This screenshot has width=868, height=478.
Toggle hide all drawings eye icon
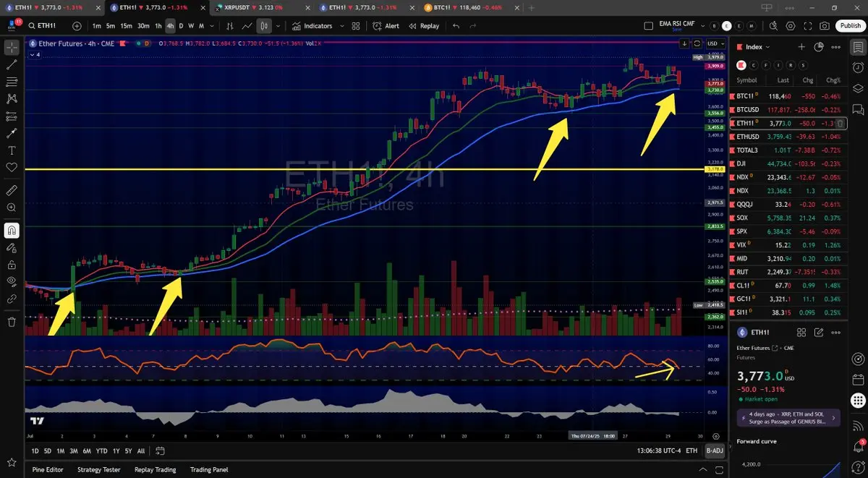tap(12, 281)
